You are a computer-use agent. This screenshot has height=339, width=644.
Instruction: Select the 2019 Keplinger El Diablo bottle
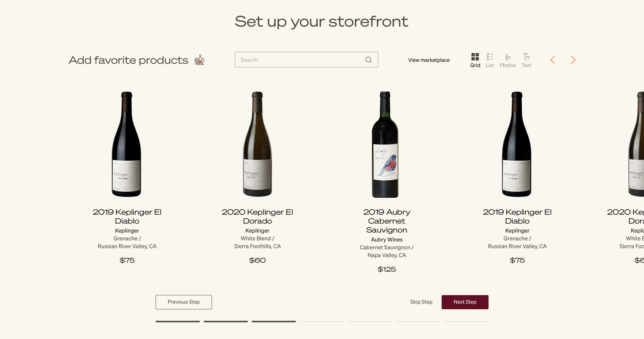(127, 145)
